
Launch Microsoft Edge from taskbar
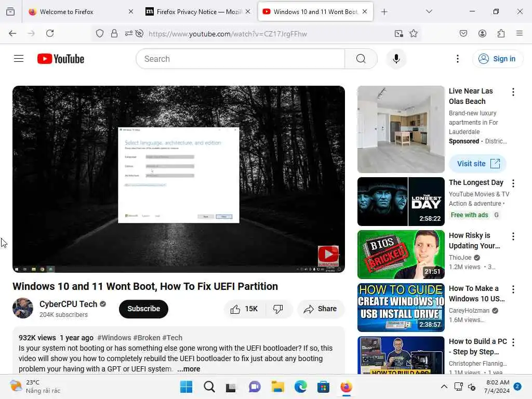click(300, 387)
